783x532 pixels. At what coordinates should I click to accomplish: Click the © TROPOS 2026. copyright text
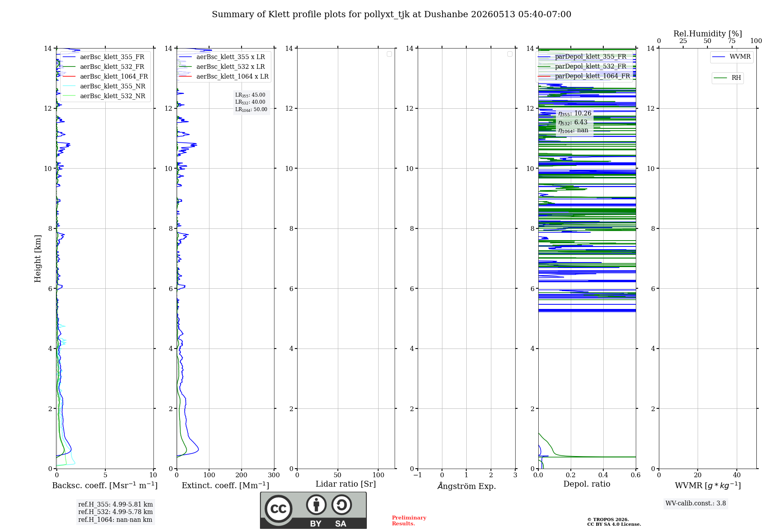[x=608, y=519]
